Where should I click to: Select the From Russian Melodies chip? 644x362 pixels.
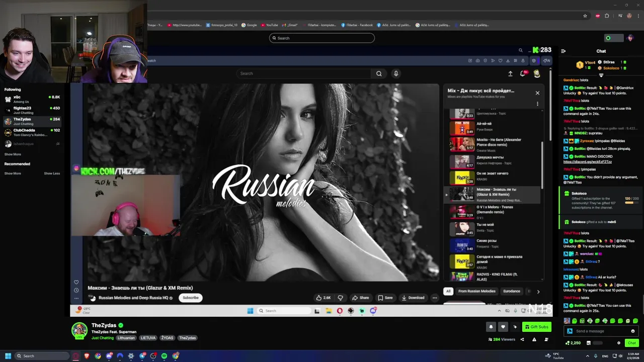point(477,291)
